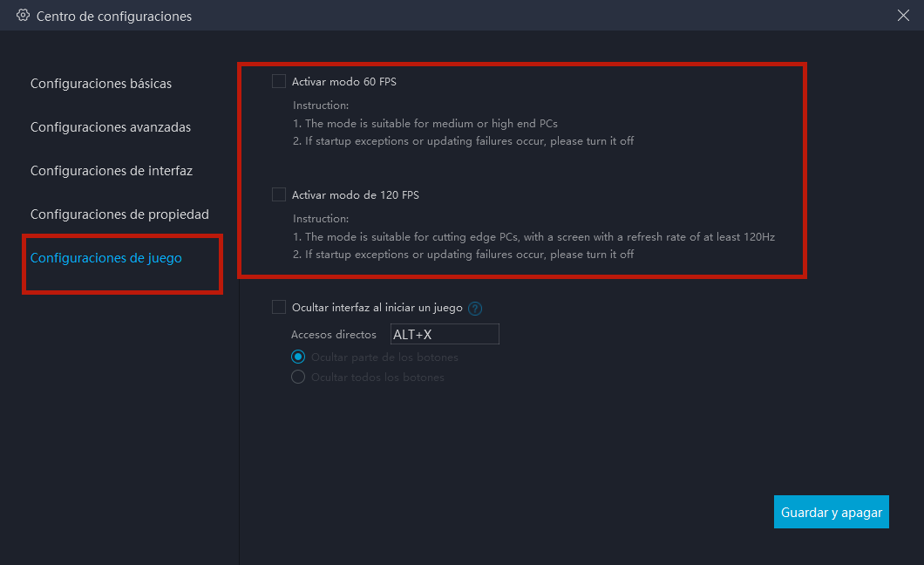Screen dimensions: 924x565
Task: Click the help question mark icon
Action: [475, 308]
